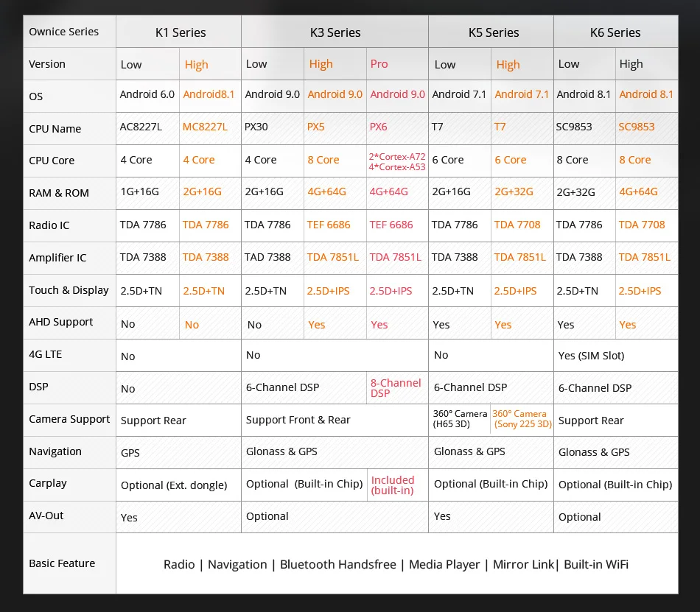Image resolution: width=700 pixels, height=612 pixels.
Task: Click the K5 Series header
Action: pos(491,32)
